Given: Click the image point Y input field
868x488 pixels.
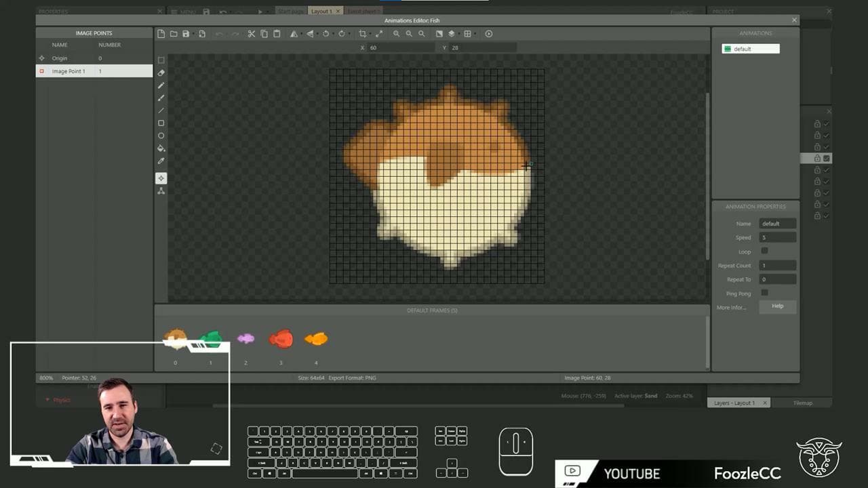Looking at the screenshot, I should pos(484,47).
